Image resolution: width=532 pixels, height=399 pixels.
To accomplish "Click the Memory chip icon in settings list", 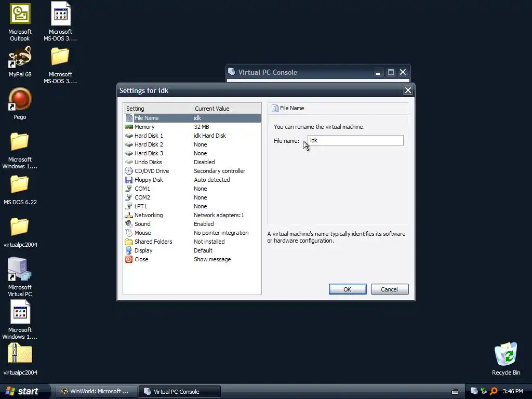I will (x=129, y=127).
